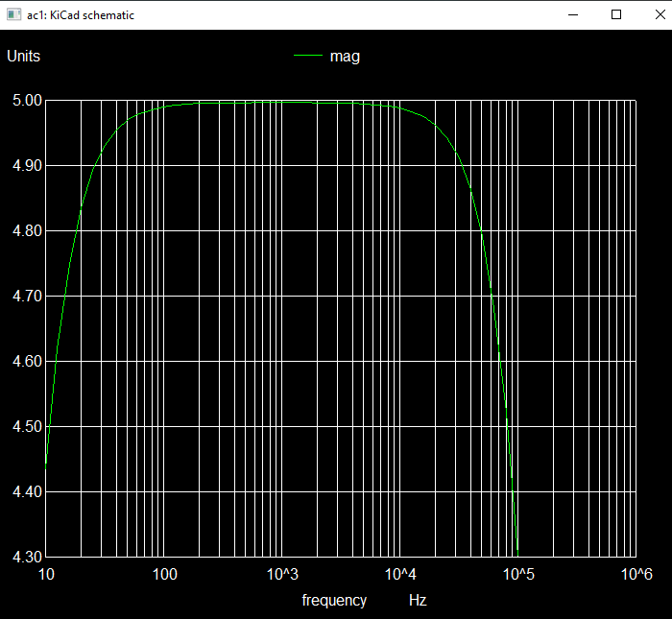The width and height of the screenshot is (672, 619).
Task: Click the 5.00 y-axis value
Action: [x=28, y=100]
